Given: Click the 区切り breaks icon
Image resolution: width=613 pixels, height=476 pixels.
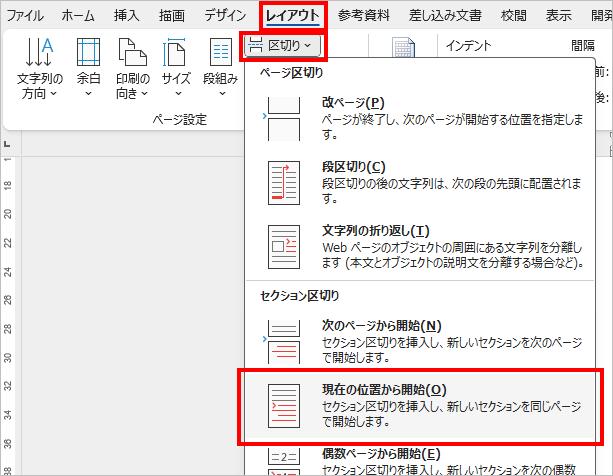Looking at the screenshot, I should (256, 45).
